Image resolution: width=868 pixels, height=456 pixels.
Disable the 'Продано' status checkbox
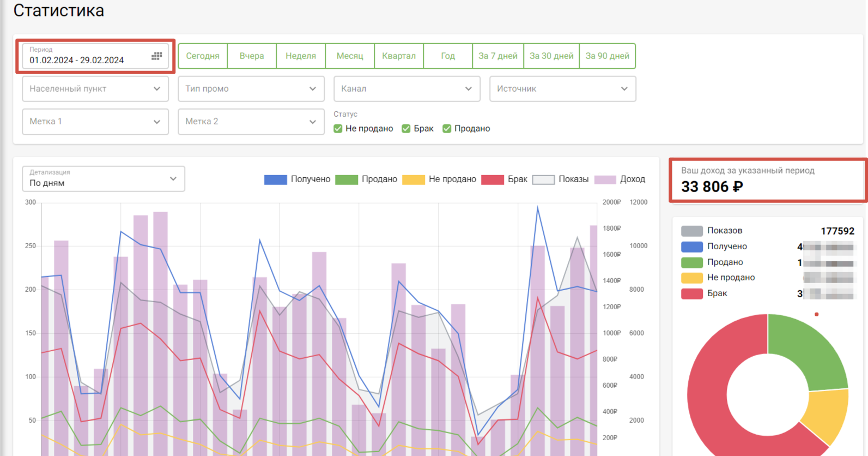pyautogui.click(x=447, y=129)
